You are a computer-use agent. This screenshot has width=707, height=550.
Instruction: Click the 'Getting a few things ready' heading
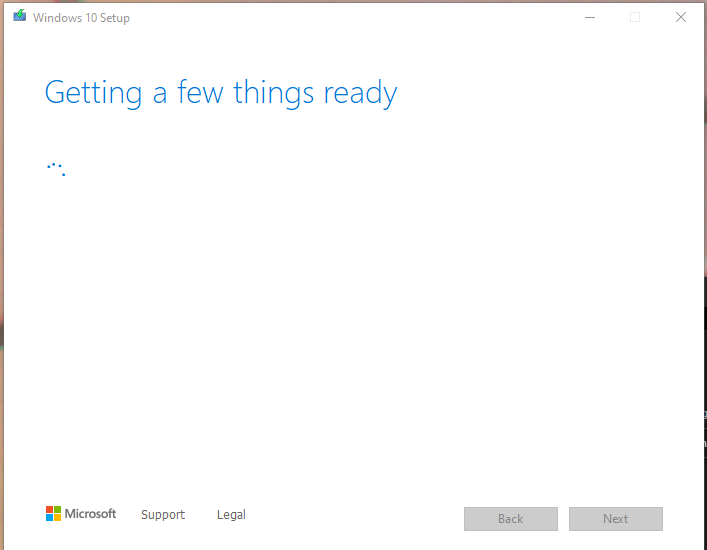(221, 93)
